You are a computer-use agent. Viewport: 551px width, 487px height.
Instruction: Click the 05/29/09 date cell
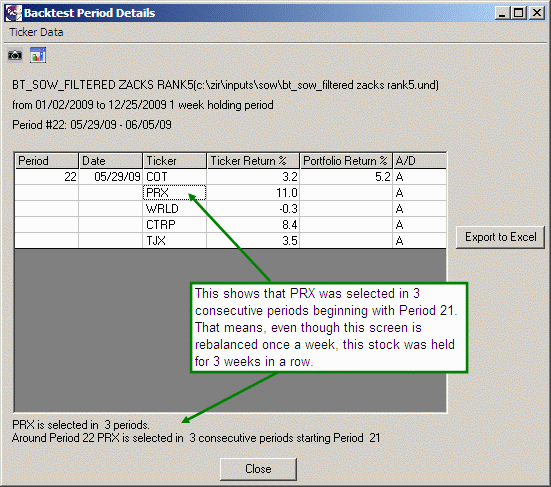110,177
